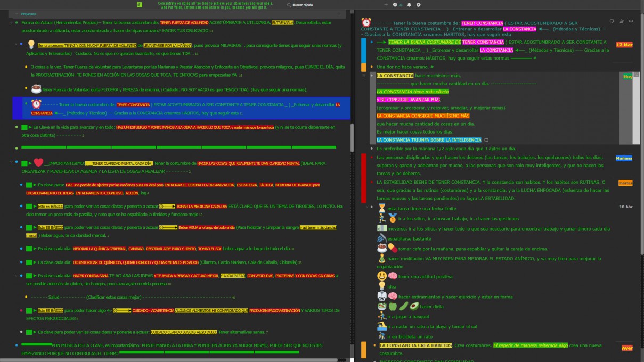Screen dimensions: 644x362
Task: Click the alarm clock emoji in right panel title
Action: coord(366,22)
